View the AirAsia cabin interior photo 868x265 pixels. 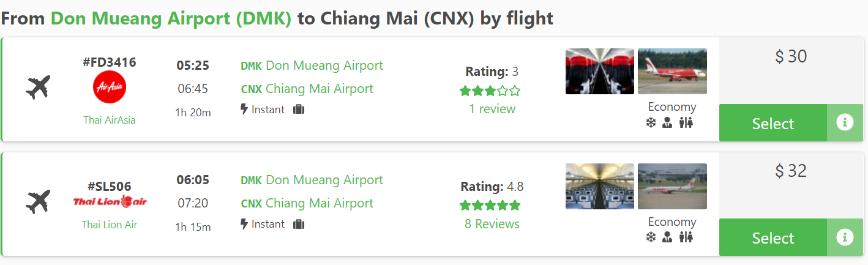tap(600, 72)
